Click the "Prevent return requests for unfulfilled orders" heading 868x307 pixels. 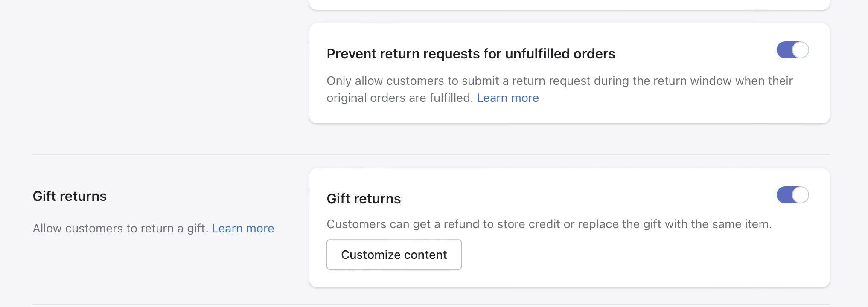[471, 54]
